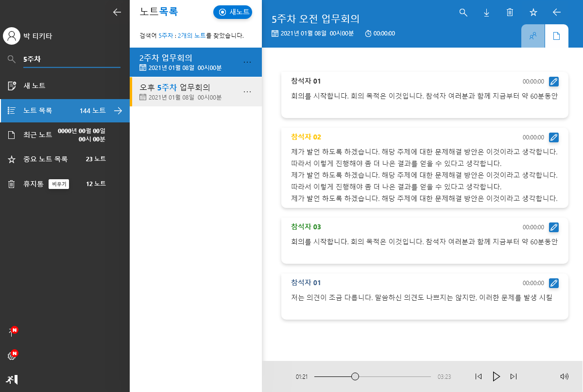Screen dimensions: 583x392
Task: Switch to the participants view tab
Action: [533, 36]
